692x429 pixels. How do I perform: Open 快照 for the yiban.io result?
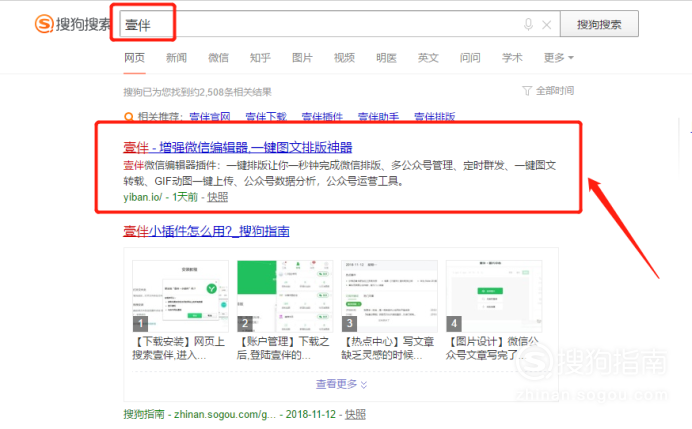pyautogui.click(x=218, y=197)
